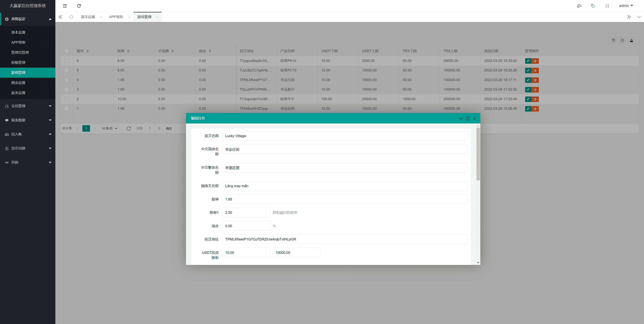This screenshot has width=644, height=324.
Task: Open the 10 条/页 page size dropdown
Action: click(109, 128)
